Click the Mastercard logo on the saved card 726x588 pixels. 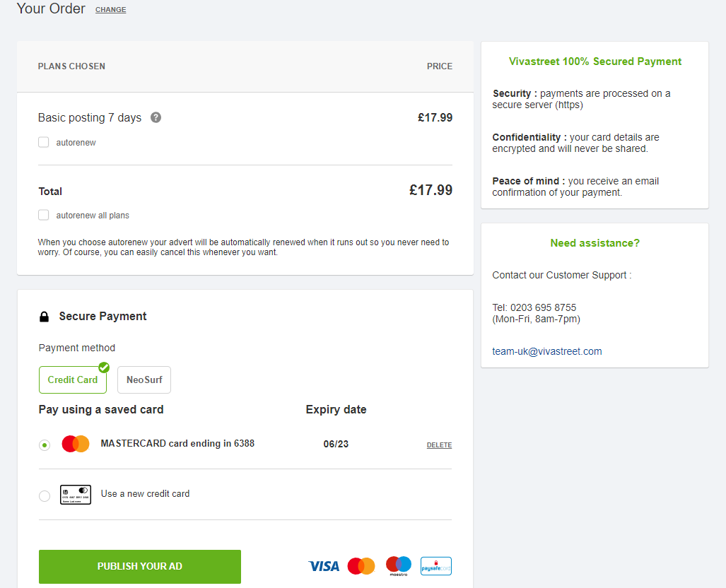76,444
